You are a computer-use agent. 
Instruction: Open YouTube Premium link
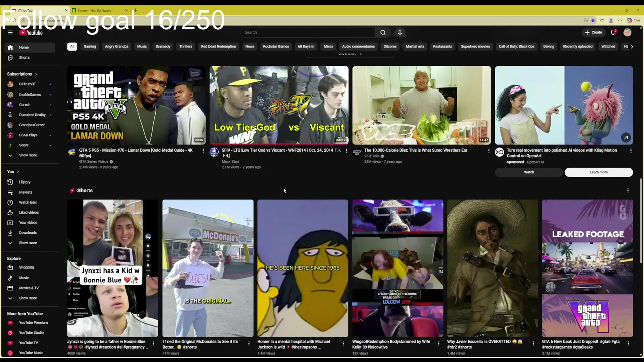[x=30, y=323]
